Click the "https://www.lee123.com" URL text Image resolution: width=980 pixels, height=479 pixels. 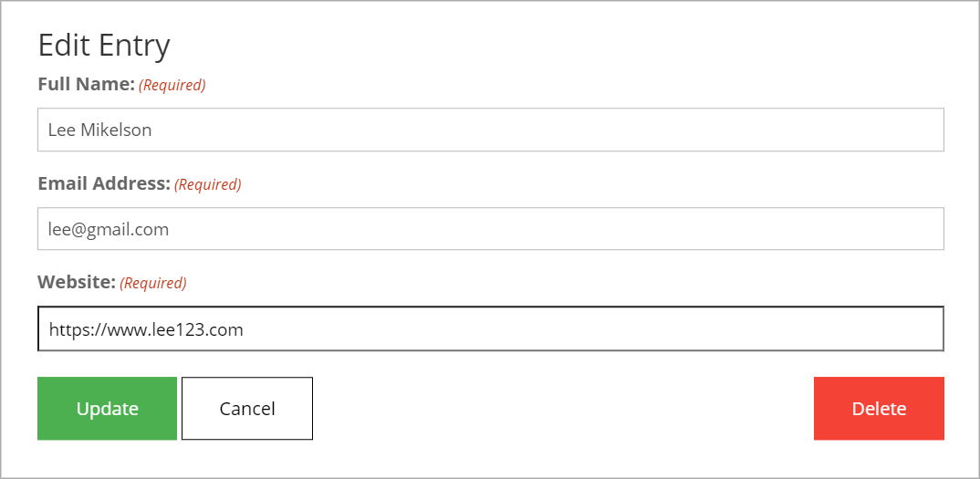(146, 329)
